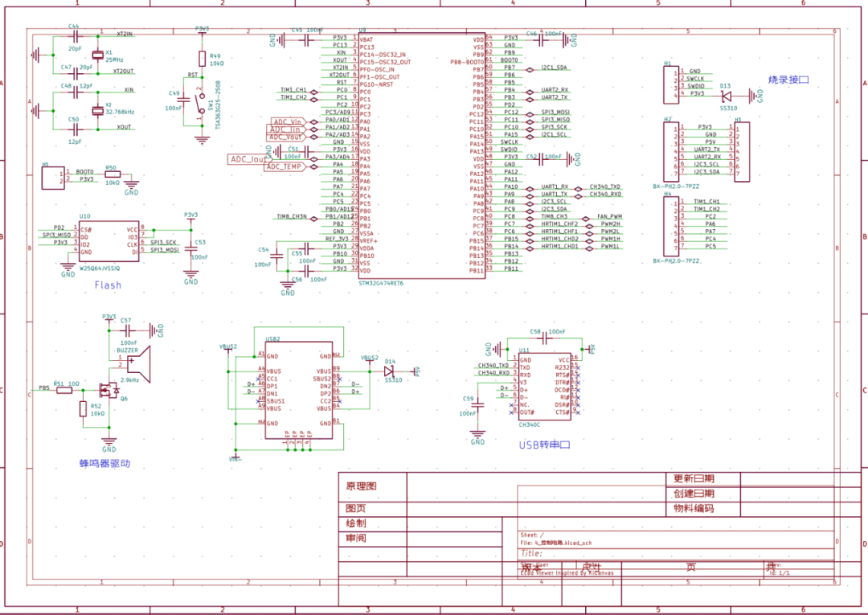The image size is (868, 615).
Task: Click capacitor C44 near XT2IN
Action: 76,36
